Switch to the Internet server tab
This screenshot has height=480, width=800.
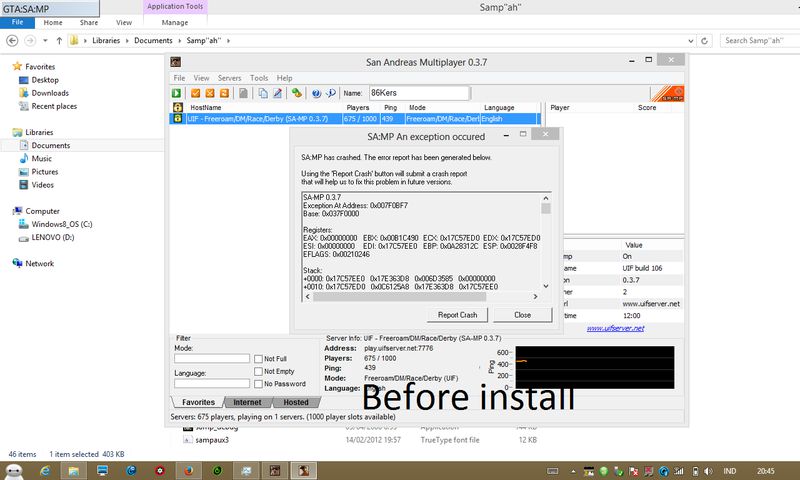point(247,402)
